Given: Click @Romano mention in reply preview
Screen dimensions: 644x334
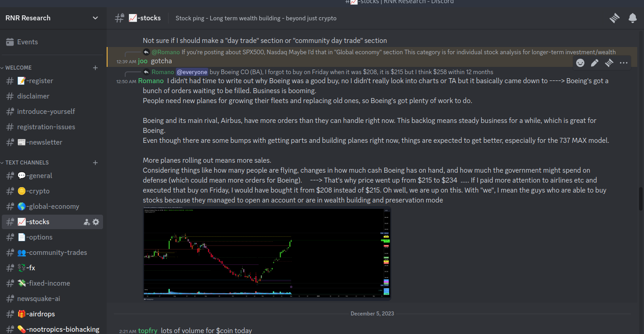Looking at the screenshot, I should pos(165,52).
